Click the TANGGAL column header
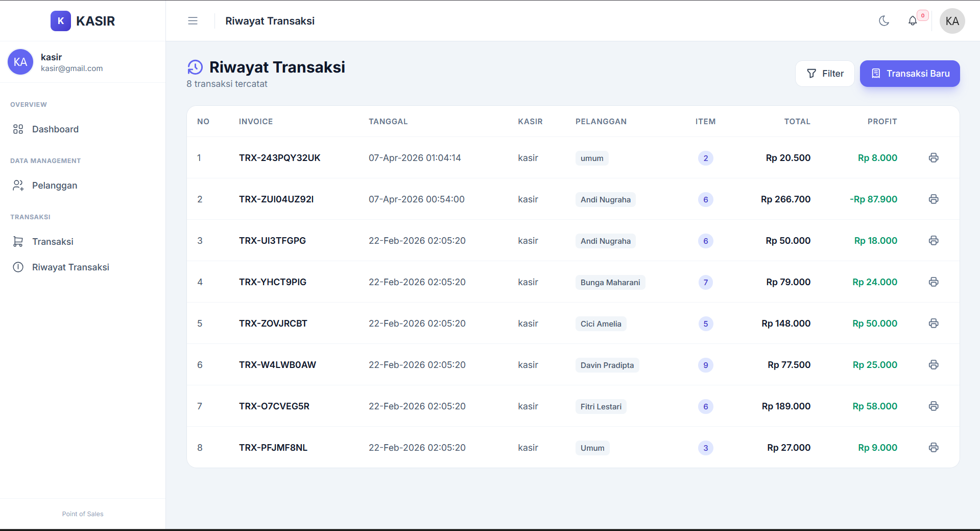 coord(388,122)
